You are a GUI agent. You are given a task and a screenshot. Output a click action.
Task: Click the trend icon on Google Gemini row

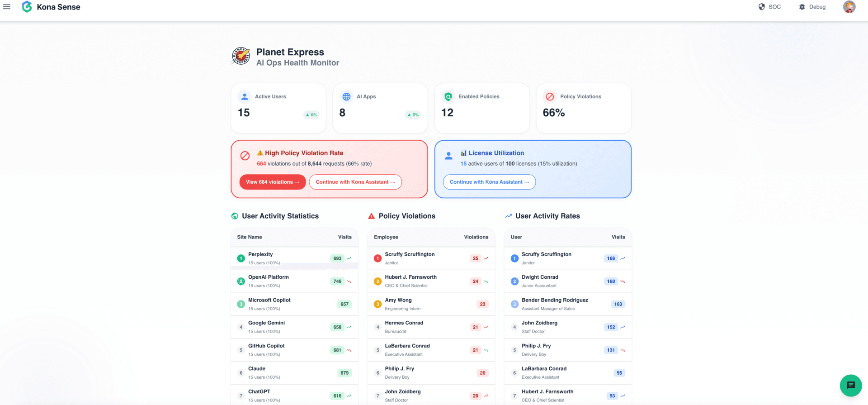349,327
